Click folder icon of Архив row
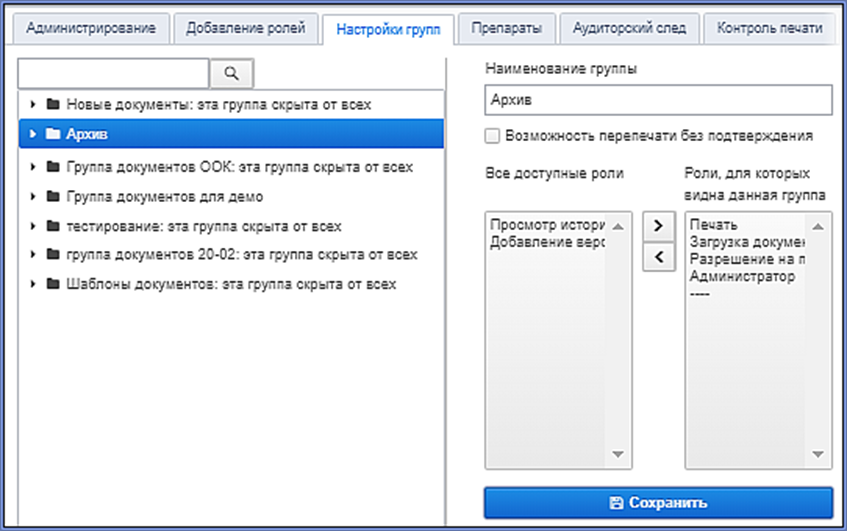 point(53,133)
